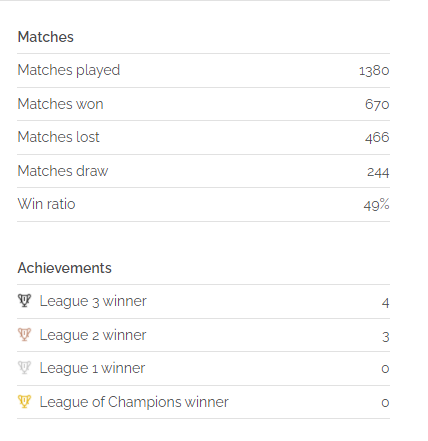Click the Win ratio label
Screen dimensions: 428x441
[46, 204]
